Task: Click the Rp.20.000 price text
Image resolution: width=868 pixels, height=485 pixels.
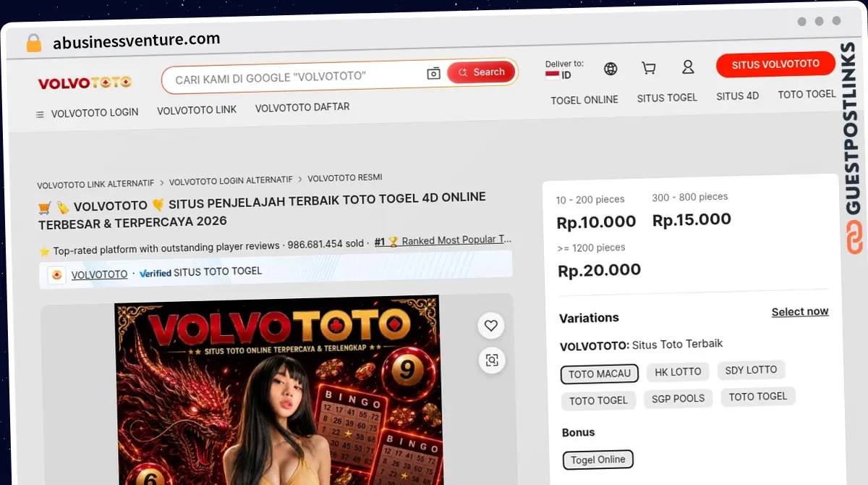Action: click(x=600, y=271)
